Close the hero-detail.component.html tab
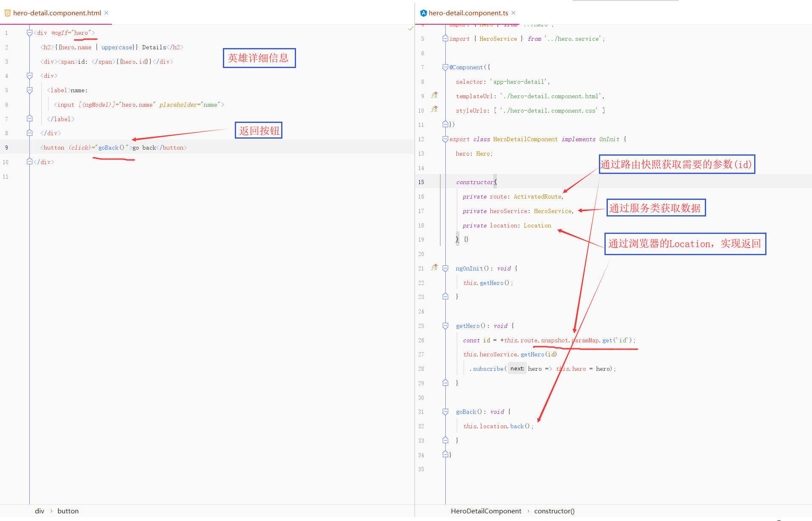This screenshot has width=812, height=521. click(106, 13)
